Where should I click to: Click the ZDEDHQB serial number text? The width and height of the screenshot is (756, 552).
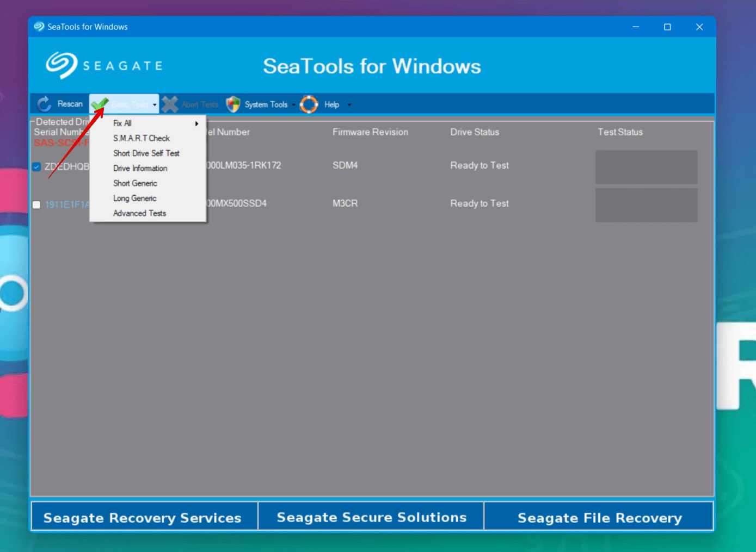(67, 166)
